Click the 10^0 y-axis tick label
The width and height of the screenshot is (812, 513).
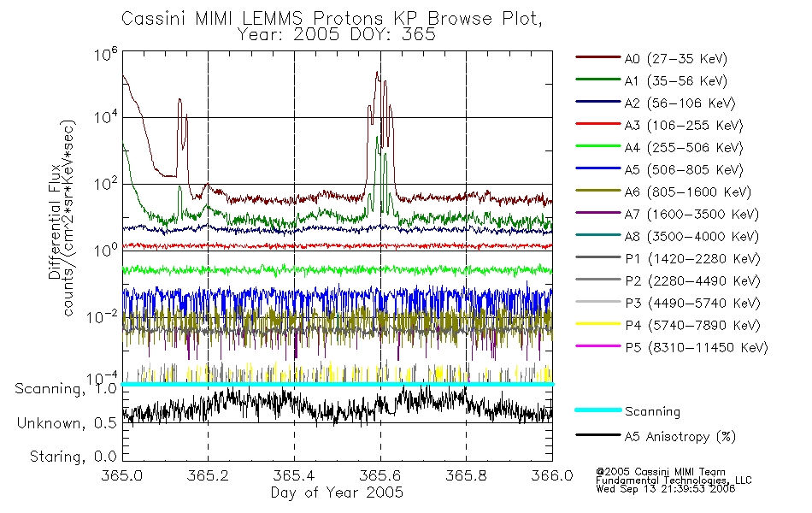tap(106, 250)
